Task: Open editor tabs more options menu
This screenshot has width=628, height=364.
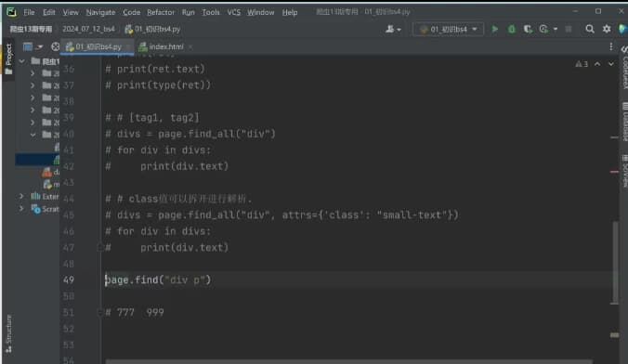Action: point(610,46)
